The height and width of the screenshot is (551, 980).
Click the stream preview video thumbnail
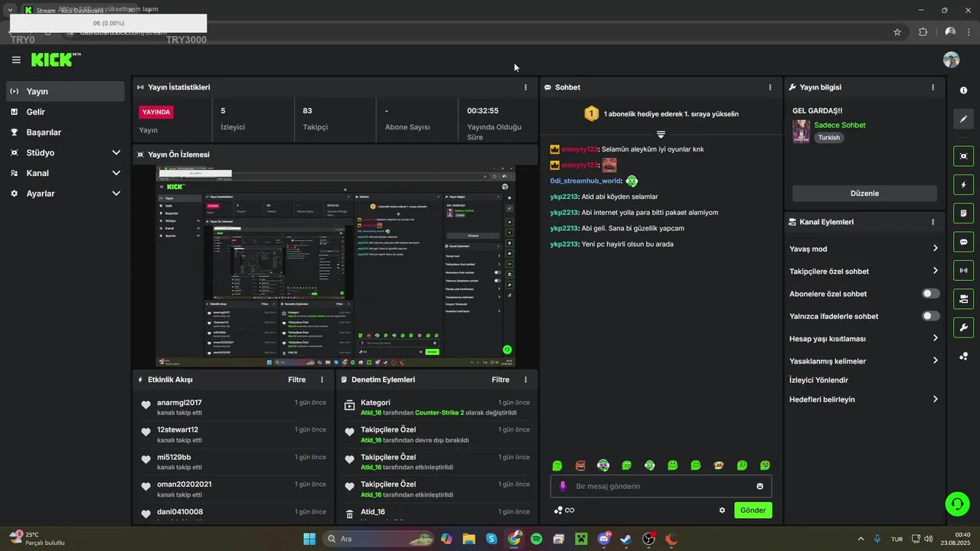click(x=335, y=266)
